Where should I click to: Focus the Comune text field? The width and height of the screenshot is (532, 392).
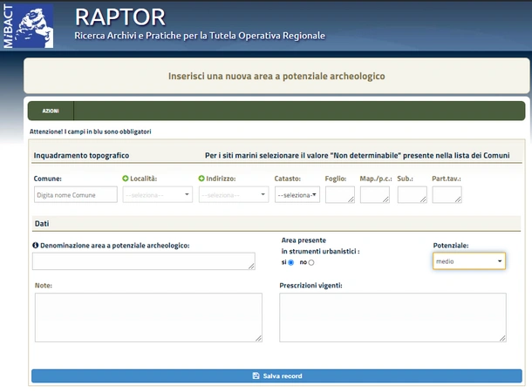coord(75,195)
